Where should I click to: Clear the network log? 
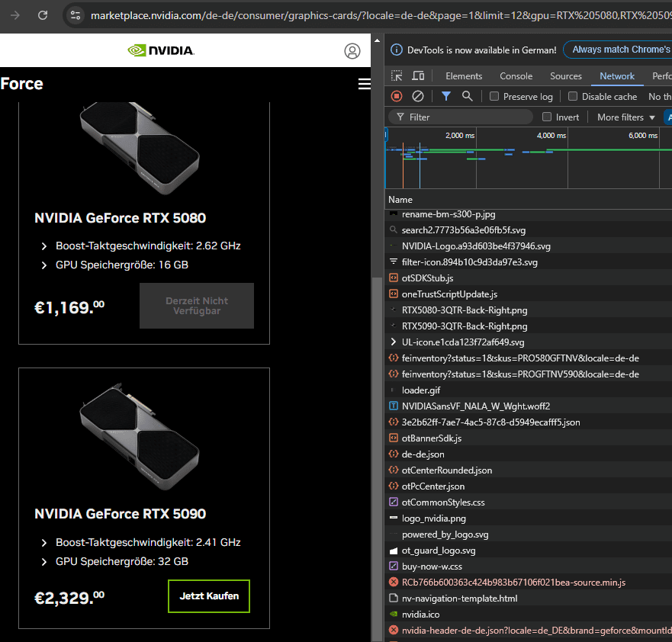pyautogui.click(x=417, y=96)
